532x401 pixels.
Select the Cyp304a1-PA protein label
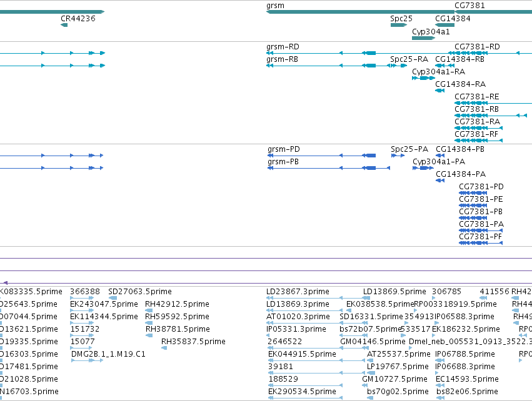439,162
